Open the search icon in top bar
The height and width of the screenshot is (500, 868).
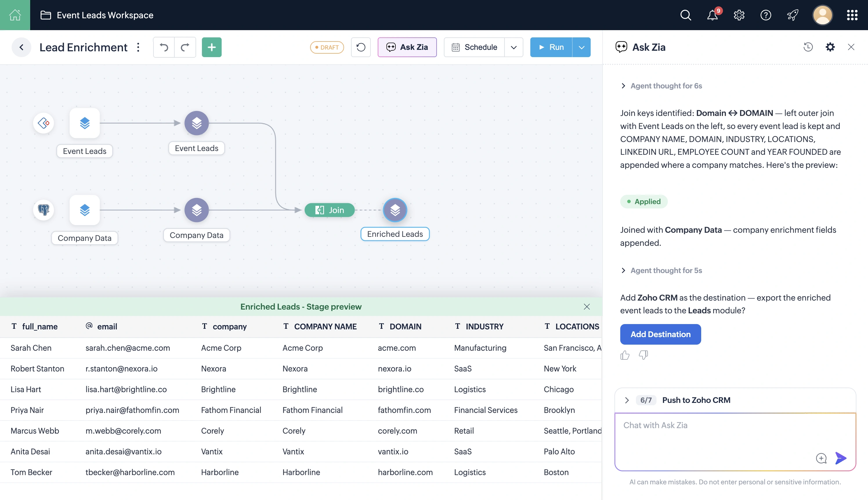point(685,15)
